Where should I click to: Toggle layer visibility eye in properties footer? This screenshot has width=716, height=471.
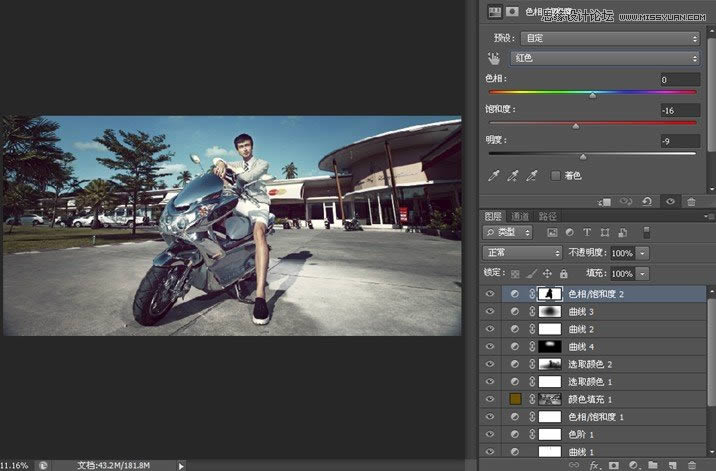[670, 201]
